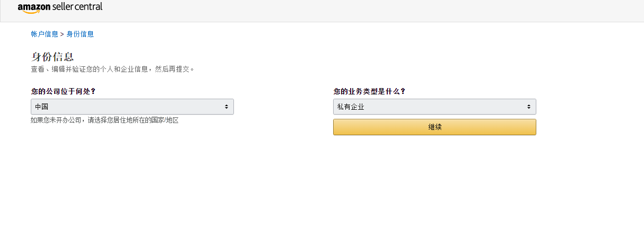This screenshot has width=644, height=226.
Task: Go to the 身份信息 breadcrumb link
Action: click(x=80, y=34)
